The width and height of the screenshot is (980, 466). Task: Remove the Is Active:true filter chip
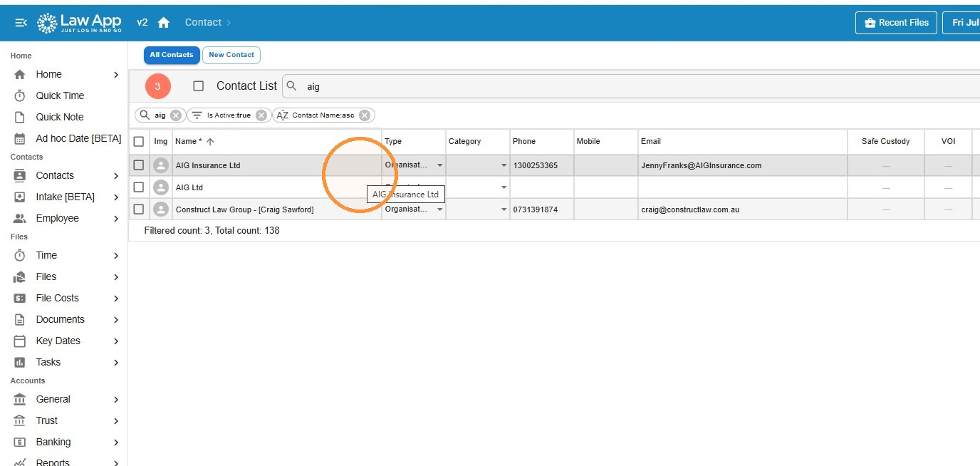(x=261, y=115)
